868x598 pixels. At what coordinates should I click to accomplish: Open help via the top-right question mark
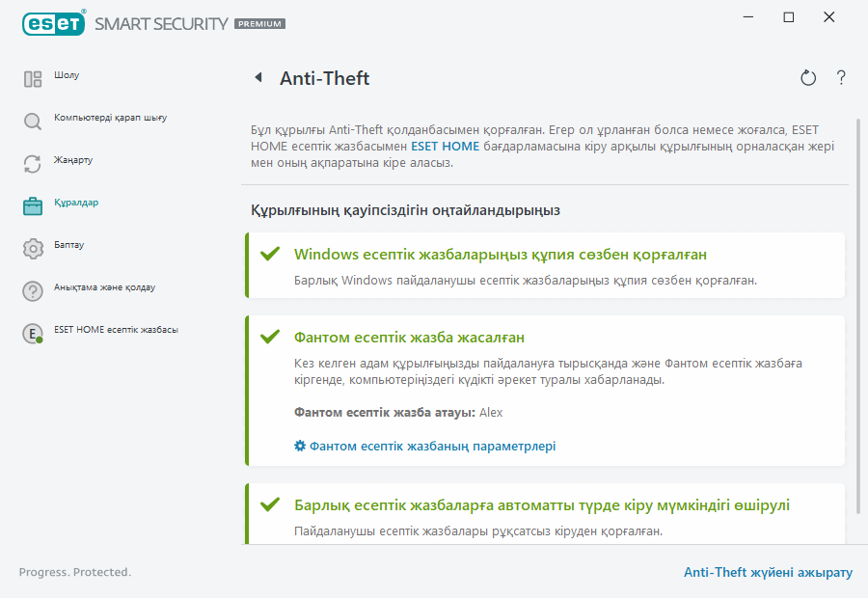[x=840, y=78]
